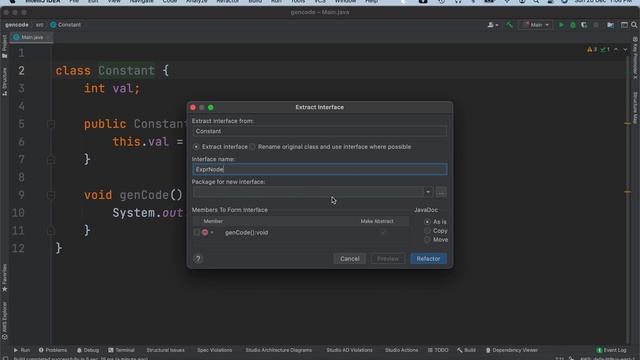The height and width of the screenshot is (360, 640).
Task: Click the user account icon in toolbar
Action: (x=491, y=25)
